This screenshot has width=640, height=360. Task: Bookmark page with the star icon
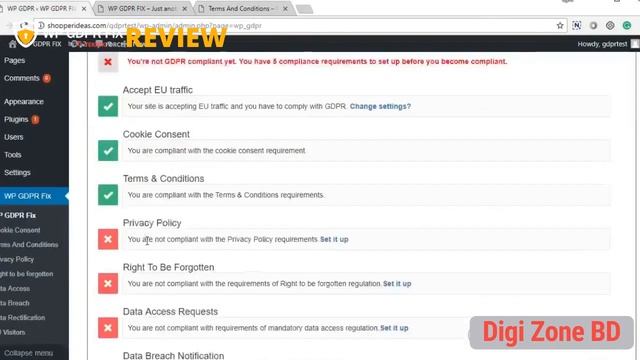tap(560, 26)
